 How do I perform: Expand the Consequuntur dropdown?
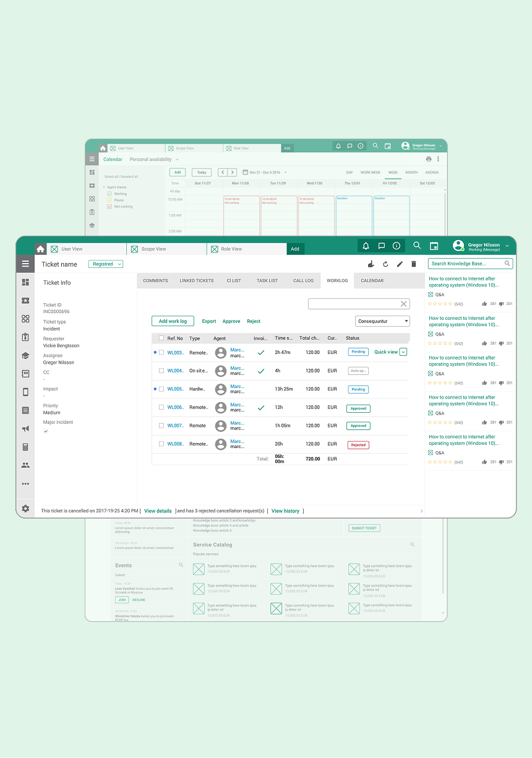(x=383, y=321)
